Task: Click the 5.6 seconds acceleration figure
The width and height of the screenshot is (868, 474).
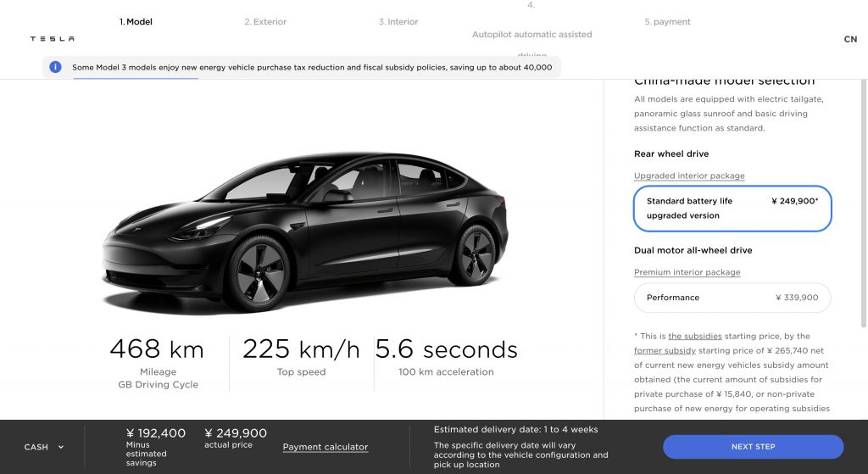Action: [x=446, y=349]
